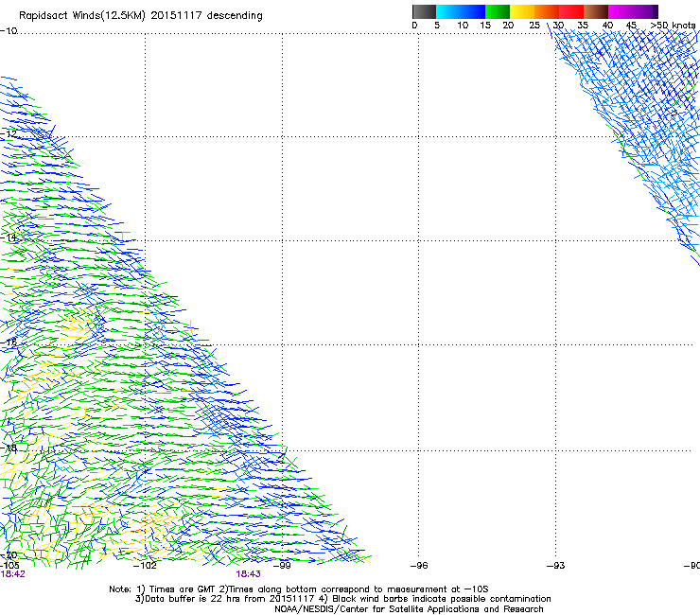Screen dimensions: 700x615
Task: Click the plot title 'Rapidsact Winds(12.5KM) 20151117 descending'
Action: click(141, 16)
